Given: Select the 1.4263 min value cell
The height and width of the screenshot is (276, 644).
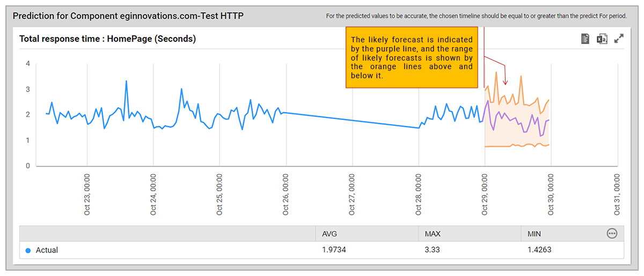Looking at the screenshot, I should pyautogui.click(x=539, y=250).
